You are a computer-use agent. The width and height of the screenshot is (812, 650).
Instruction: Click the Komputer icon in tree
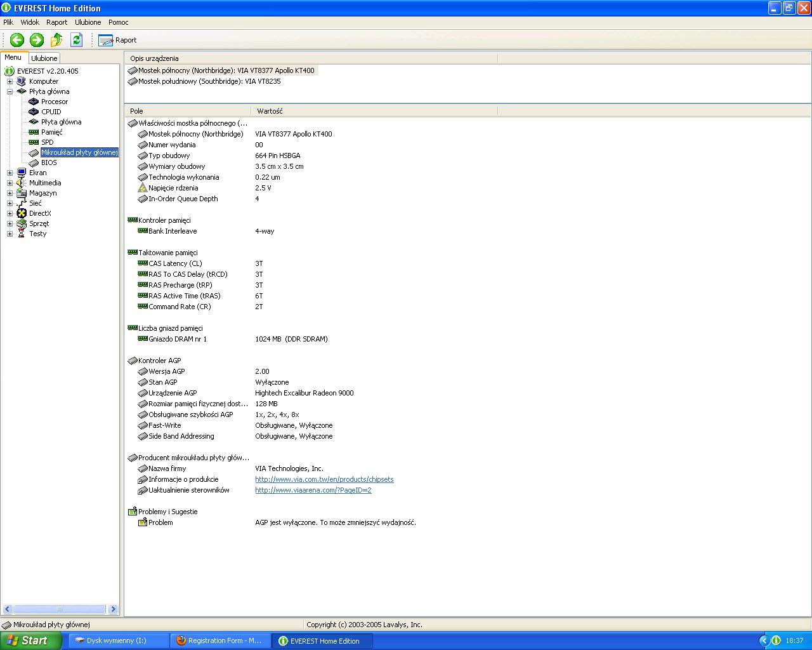pyautogui.click(x=22, y=81)
